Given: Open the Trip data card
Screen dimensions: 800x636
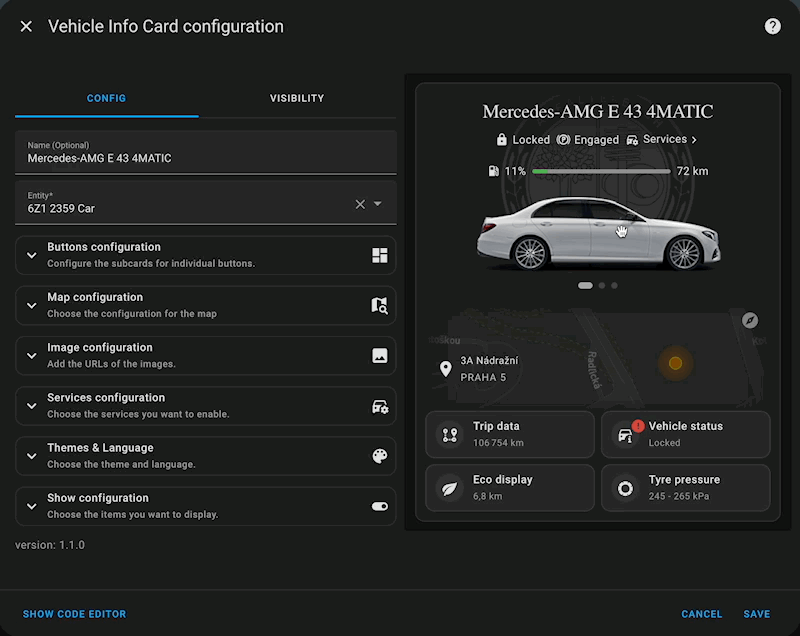Looking at the screenshot, I should point(510,435).
